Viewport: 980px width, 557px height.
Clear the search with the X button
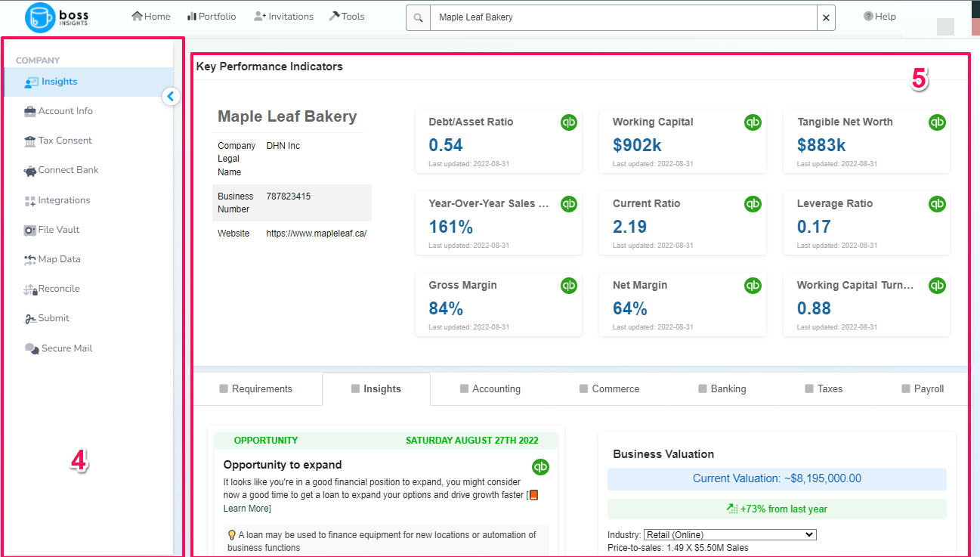[x=826, y=17]
